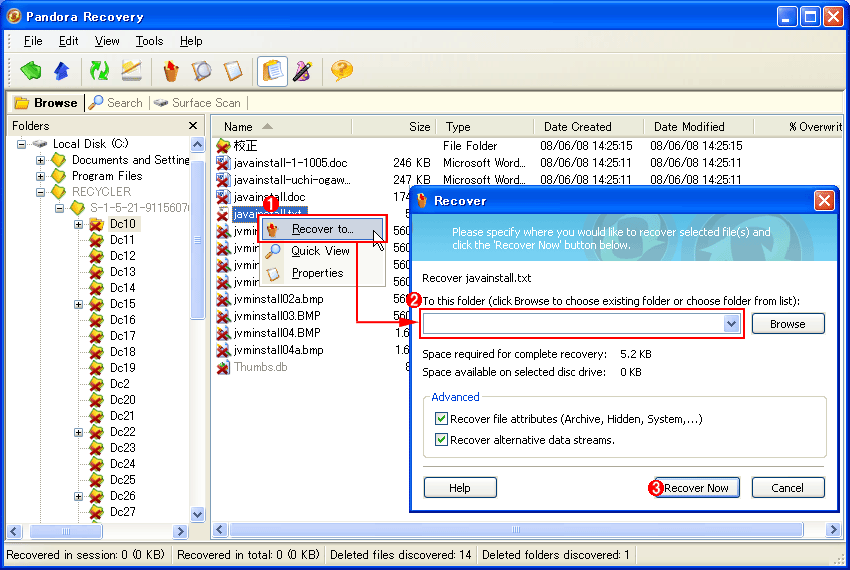Click the Cancel button
Screen dimensions: 850x570
(x=788, y=488)
